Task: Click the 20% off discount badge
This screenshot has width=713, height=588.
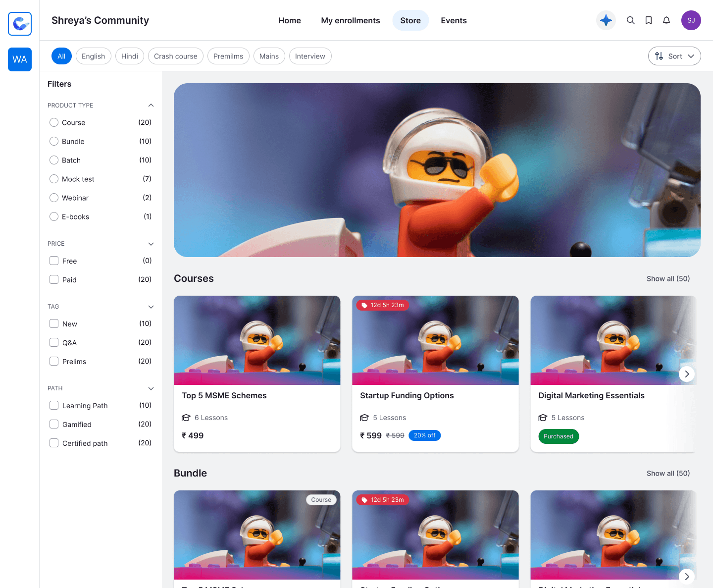Action: point(425,435)
